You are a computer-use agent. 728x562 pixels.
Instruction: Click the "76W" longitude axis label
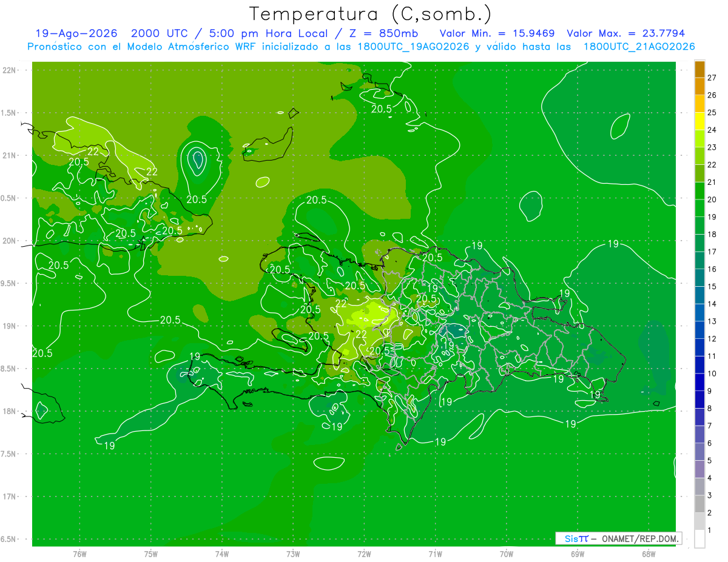coord(79,554)
